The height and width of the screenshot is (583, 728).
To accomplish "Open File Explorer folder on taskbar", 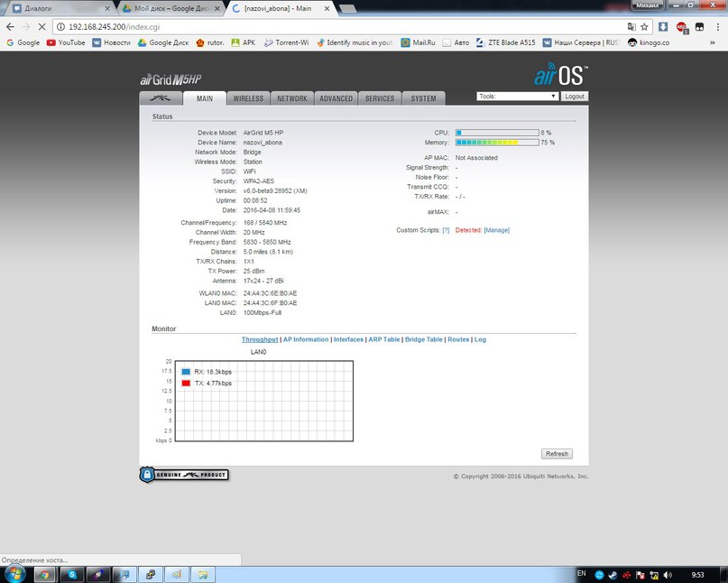I will (203, 575).
